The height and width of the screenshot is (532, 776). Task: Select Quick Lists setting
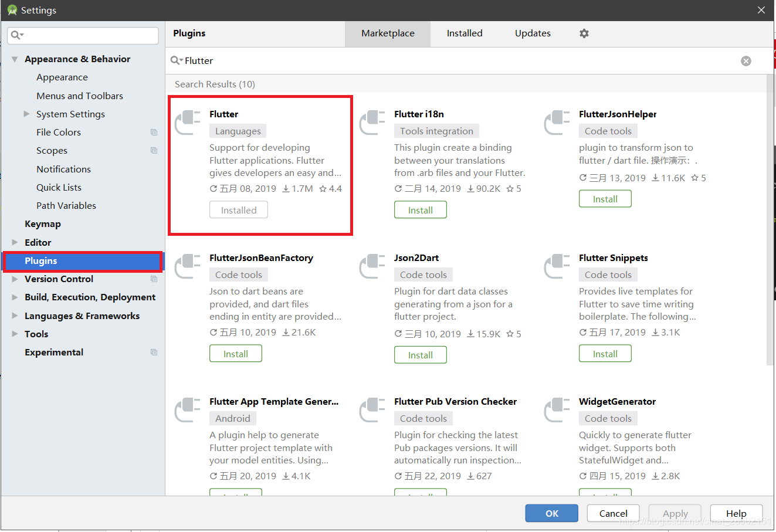tap(59, 188)
